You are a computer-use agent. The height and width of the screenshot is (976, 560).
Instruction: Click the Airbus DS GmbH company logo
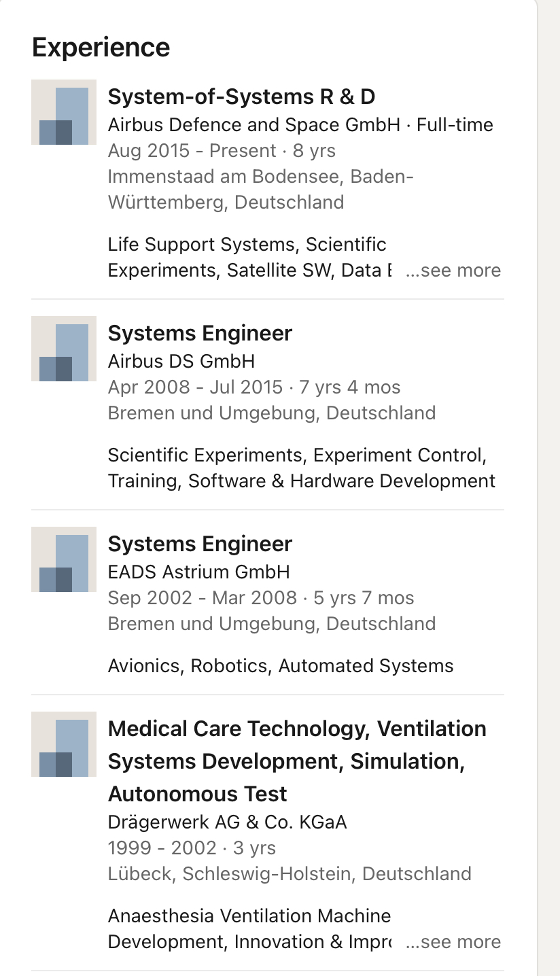tap(64, 349)
